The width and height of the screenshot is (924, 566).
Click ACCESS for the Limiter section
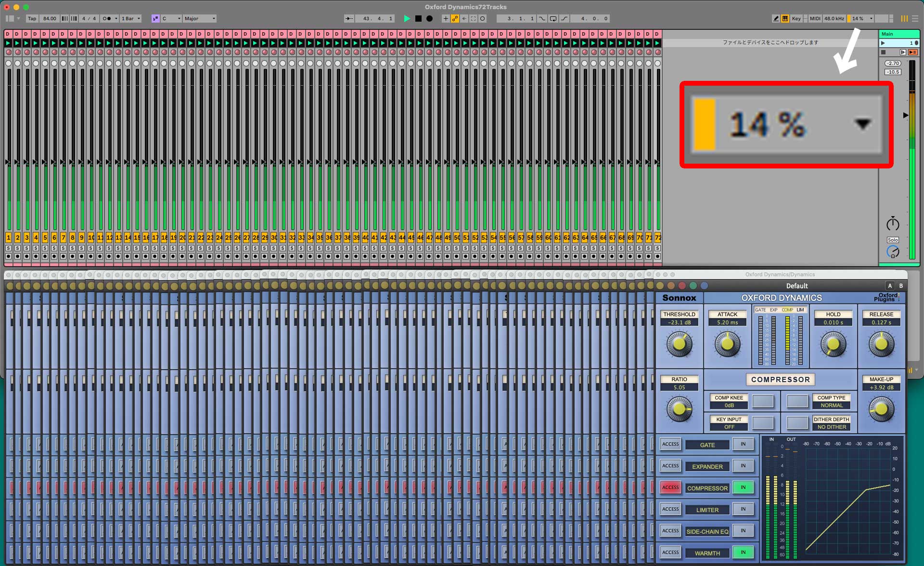coord(670,509)
